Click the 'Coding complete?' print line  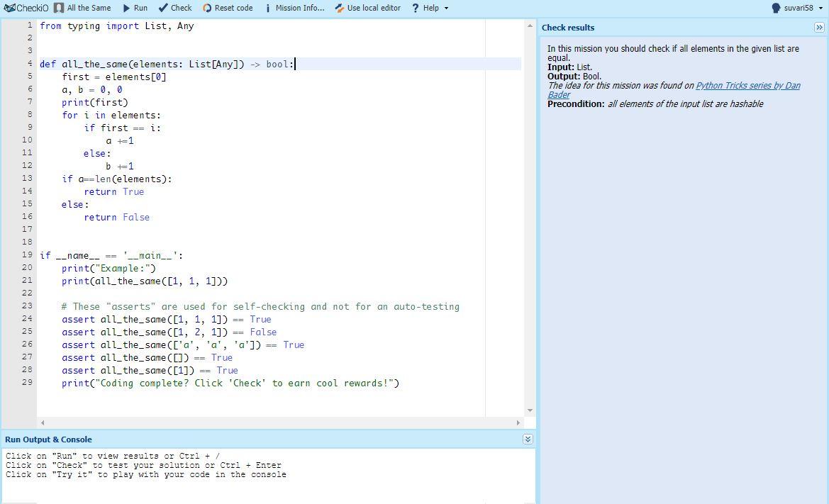(230, 383)
